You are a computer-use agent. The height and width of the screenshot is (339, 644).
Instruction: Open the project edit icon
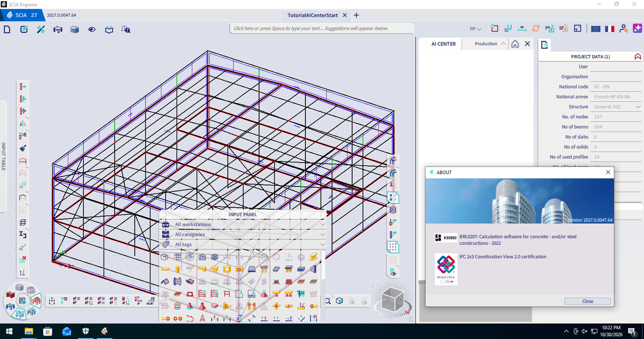coord(24,29)
